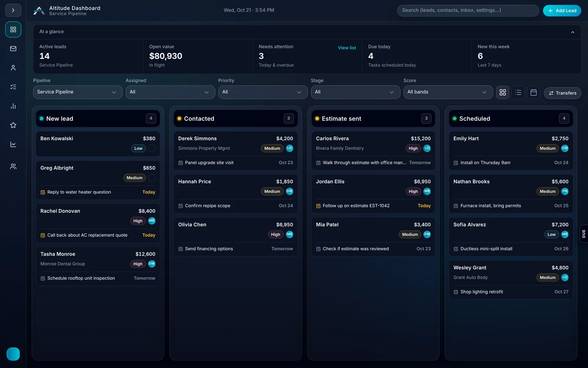Click the teal avatar at sidebar bottom
Viewport: 588px width, 368px height.
(13, 354)
